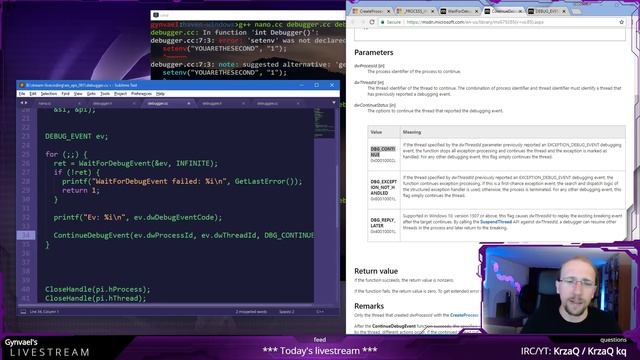Screen dimensions: 640x360
Task: Click the CloseHandle(pi.hProcess); line
Action: pyautogui.click(x=98, y=289)
